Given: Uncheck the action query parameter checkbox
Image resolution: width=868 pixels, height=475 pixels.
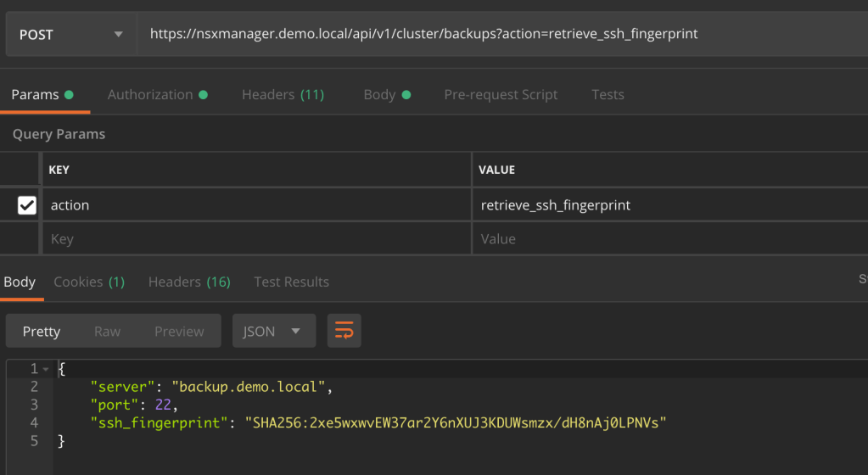Looking at the screenshot, I should click(x=27, y=205).
